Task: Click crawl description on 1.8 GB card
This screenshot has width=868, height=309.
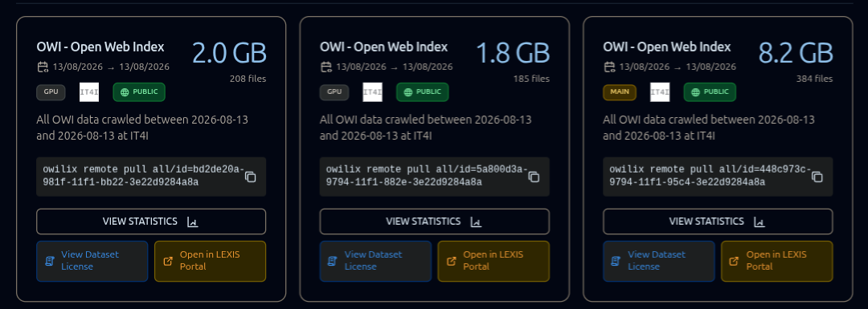Action: [x=426, y=128]
